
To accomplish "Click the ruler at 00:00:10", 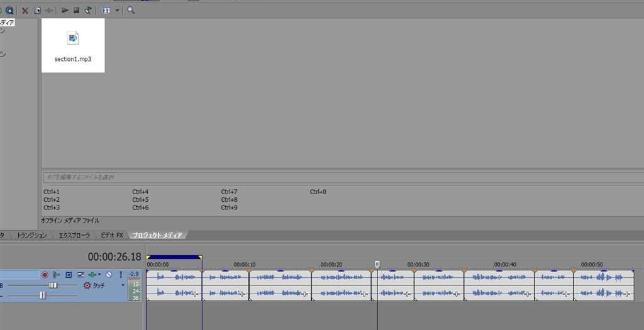I will 245,265.
